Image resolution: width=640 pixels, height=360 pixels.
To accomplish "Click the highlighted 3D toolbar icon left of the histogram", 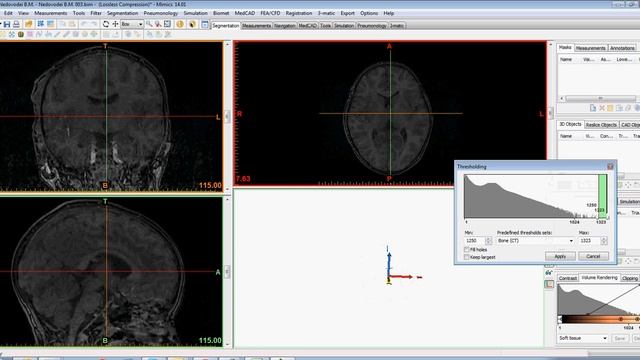I will (549, 284).
